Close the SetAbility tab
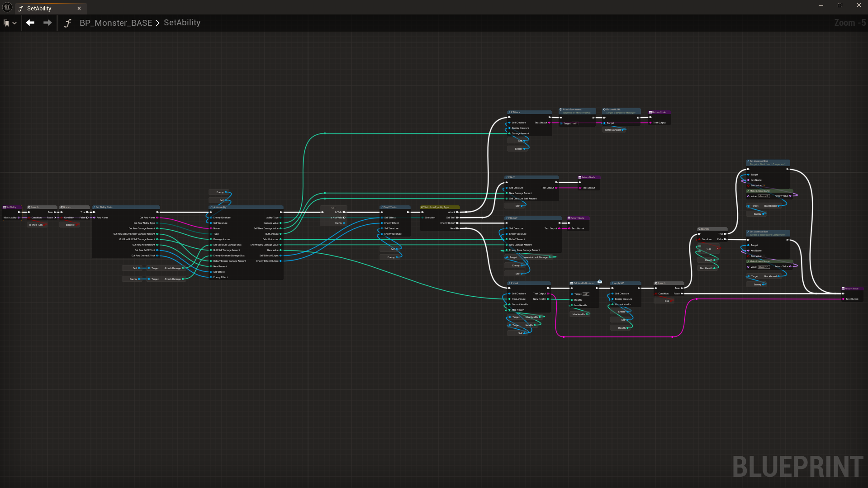 tap(79, 8)
